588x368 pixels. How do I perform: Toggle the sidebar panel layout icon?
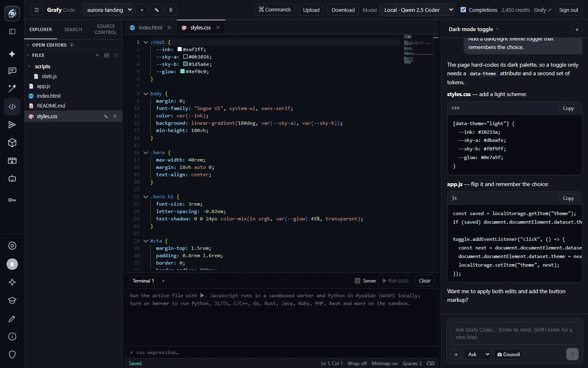coord(12,31)
